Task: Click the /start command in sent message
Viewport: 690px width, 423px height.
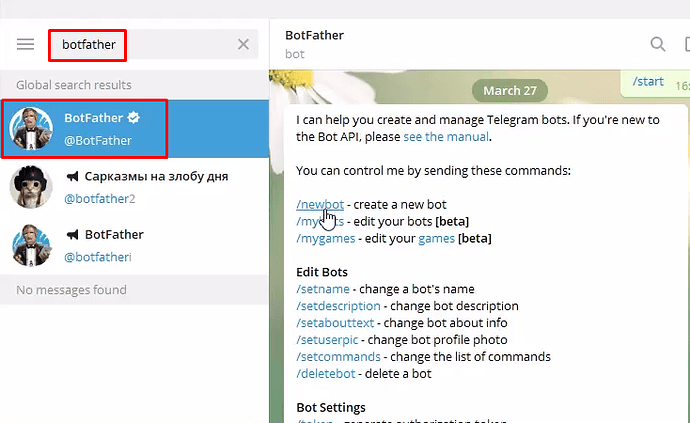Action: 648,81
